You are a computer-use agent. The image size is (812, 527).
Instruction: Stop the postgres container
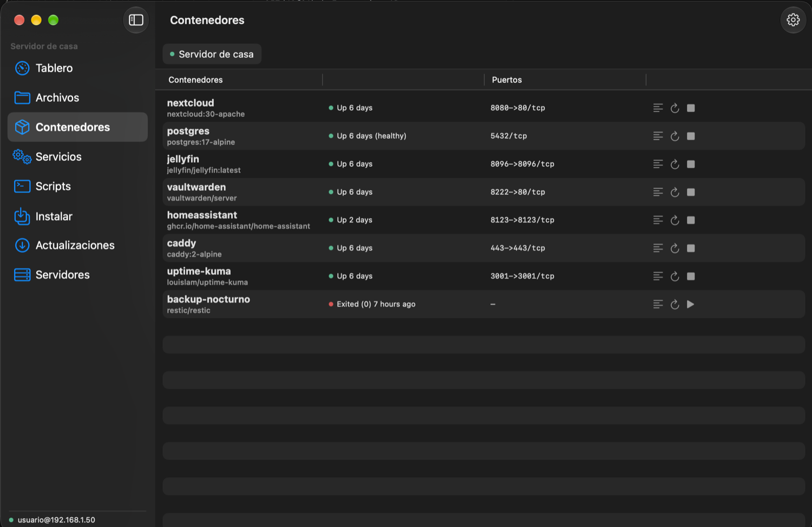click(x=691, y=136)
